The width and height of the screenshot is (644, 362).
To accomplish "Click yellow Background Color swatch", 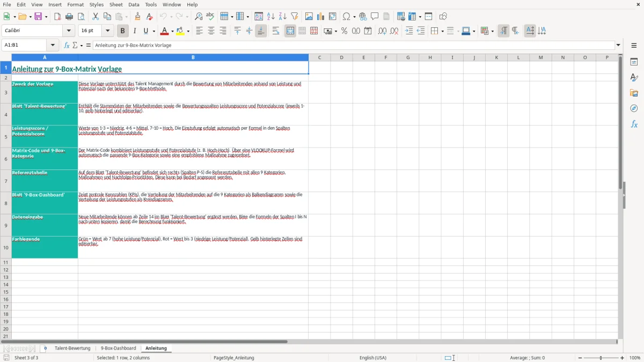I will (x=181, y=31).
